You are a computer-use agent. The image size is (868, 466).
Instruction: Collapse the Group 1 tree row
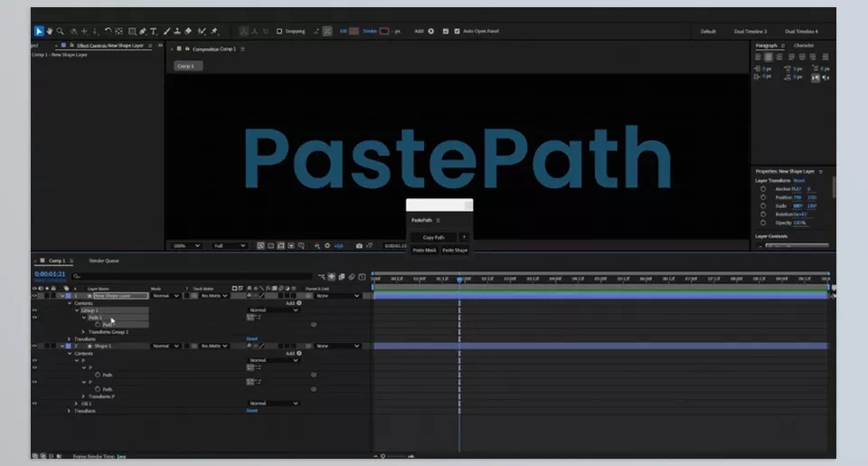click(x=77, y=310)
